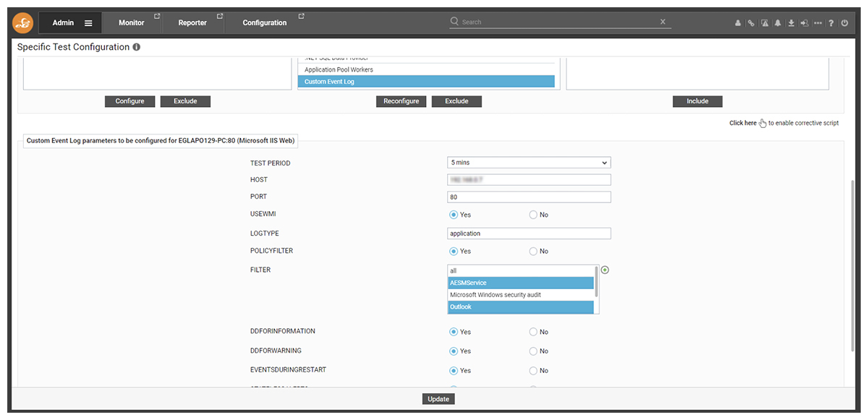Click the Update button
Image resolution: width=868 pixels, height=420 pixels.
pos(438,399)
